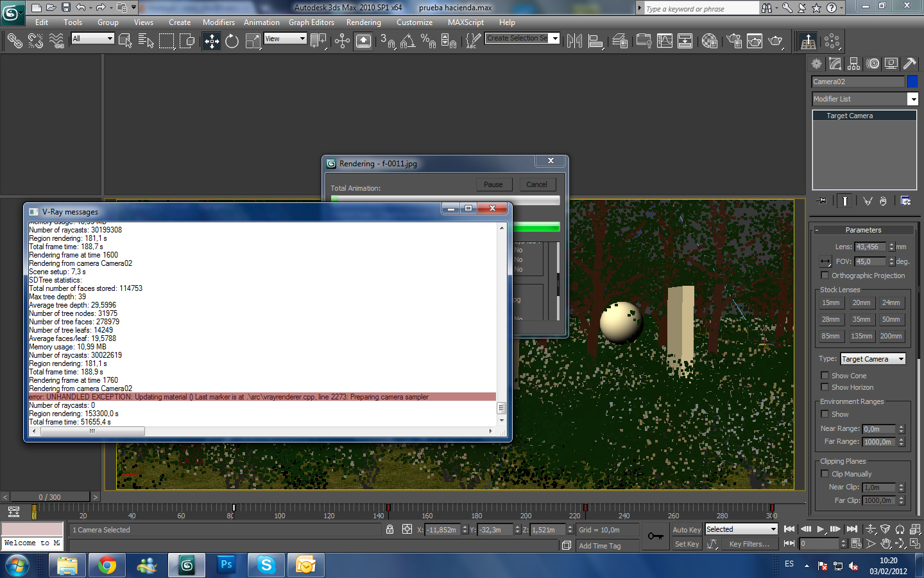Screen dimensions: 924x578
Task: Select the Roll Camera navigation tool
Action: click(900, 529)
